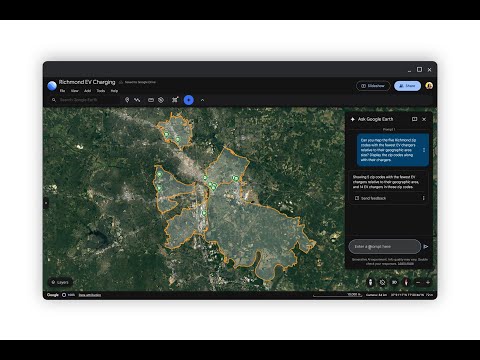This screenshot has width=480, height=360.
Task: Click the Richmond EV Charging project title
Action: (x=87, y=82)
